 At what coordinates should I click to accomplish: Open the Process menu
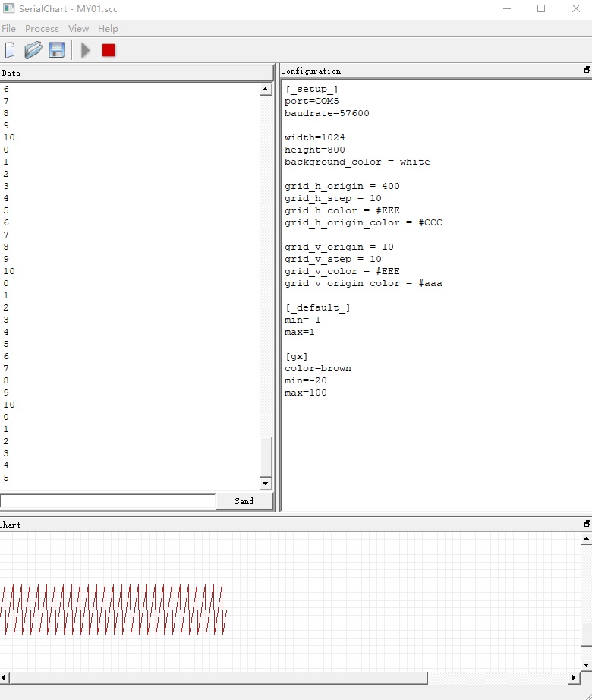coord(42,29)
